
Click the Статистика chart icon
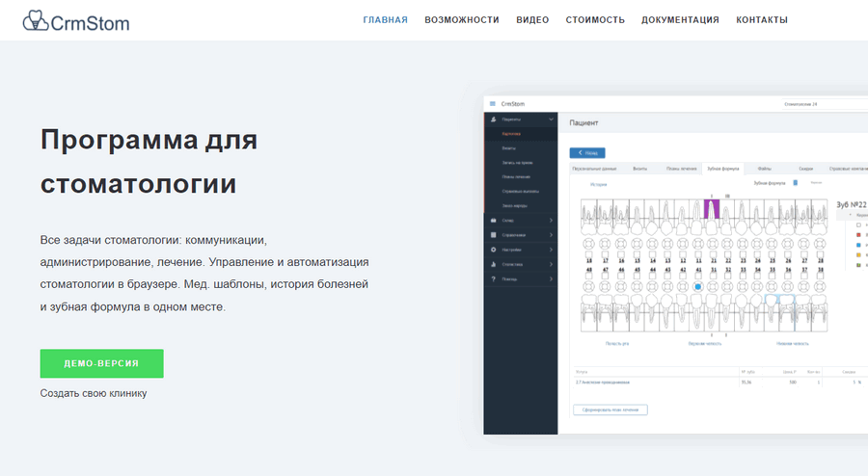click(494, 264)
